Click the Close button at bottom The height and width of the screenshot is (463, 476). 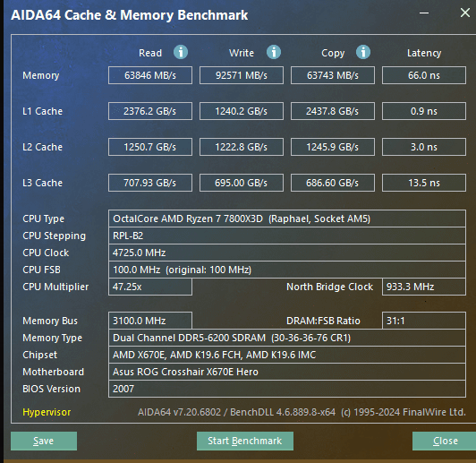[444, 441]
